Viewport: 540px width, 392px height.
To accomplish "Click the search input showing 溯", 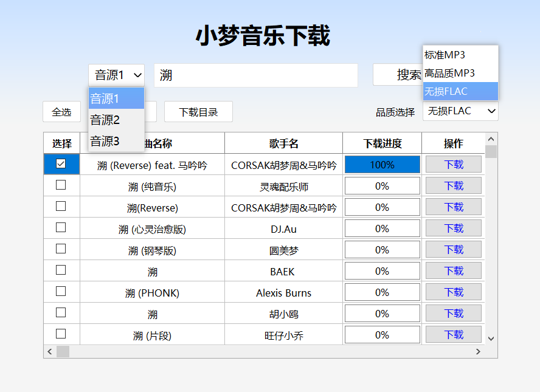I will [x=255, y=74].
